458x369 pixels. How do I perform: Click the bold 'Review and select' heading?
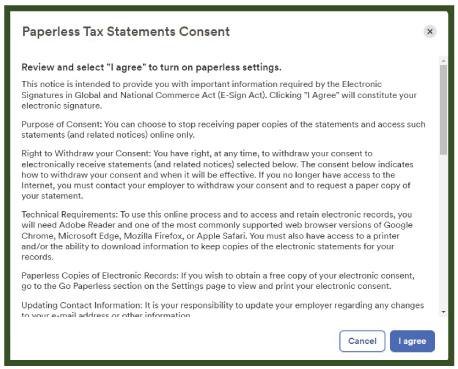151,67
